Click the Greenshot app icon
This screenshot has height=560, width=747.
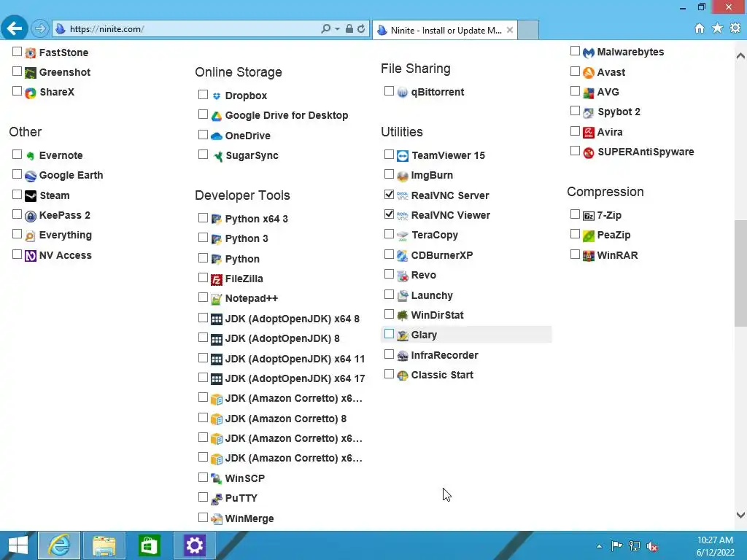31,73
